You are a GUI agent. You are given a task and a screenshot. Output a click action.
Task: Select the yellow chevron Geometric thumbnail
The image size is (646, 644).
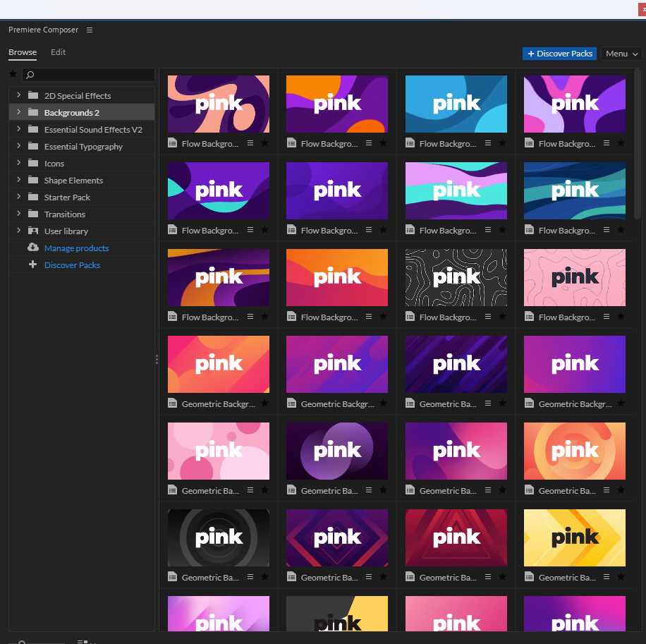[x=574, y=537]
